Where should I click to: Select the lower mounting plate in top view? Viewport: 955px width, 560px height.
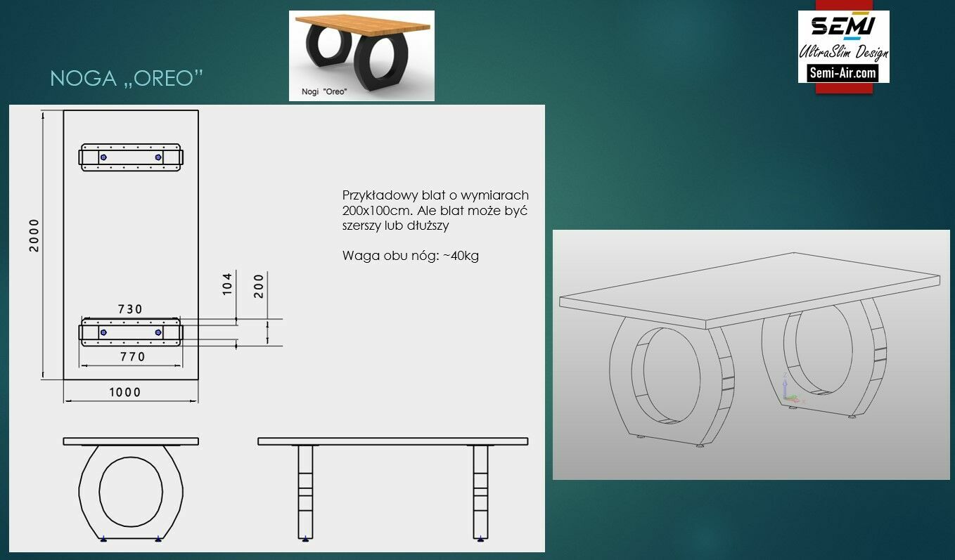pyautogui.click(x=132, y=332)
